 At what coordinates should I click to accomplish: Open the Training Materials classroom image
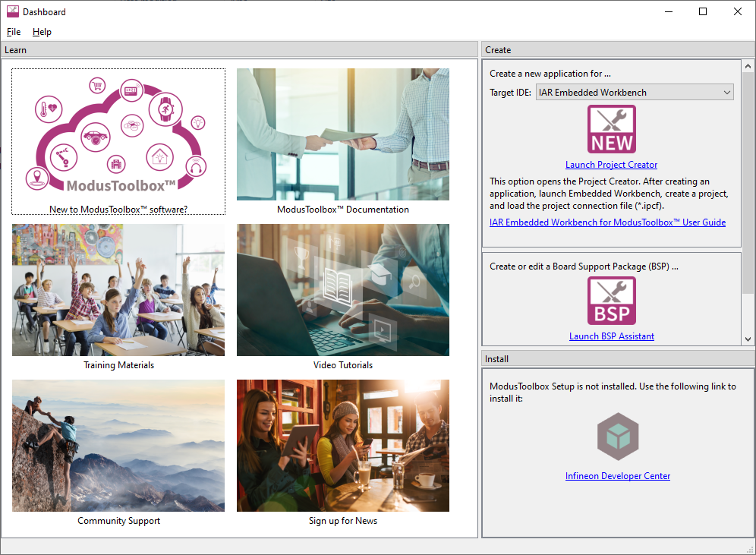point(118,289)
